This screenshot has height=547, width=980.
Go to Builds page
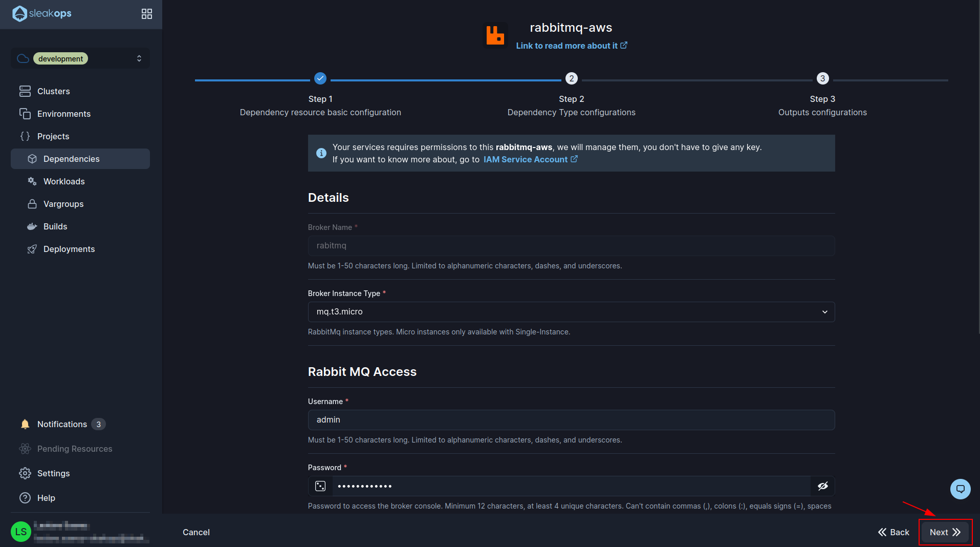pyautogui.click(x=80, y=226)
